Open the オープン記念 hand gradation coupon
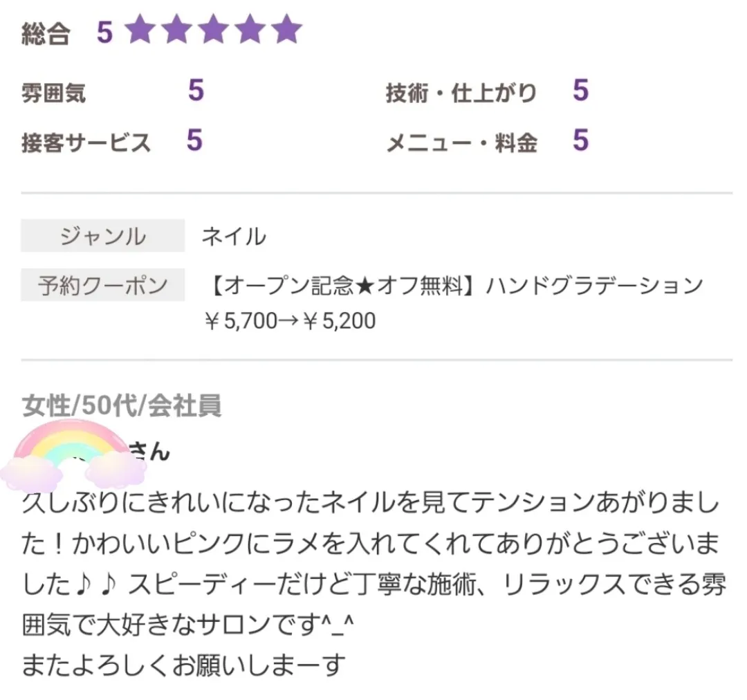Screen dimensions: 747x700 pos(455,286)
